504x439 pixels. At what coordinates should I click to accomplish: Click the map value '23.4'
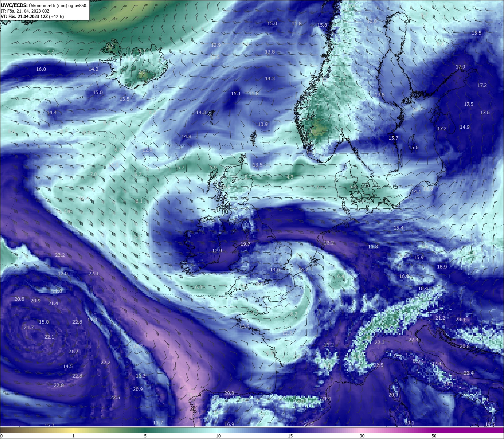[460, 320]
